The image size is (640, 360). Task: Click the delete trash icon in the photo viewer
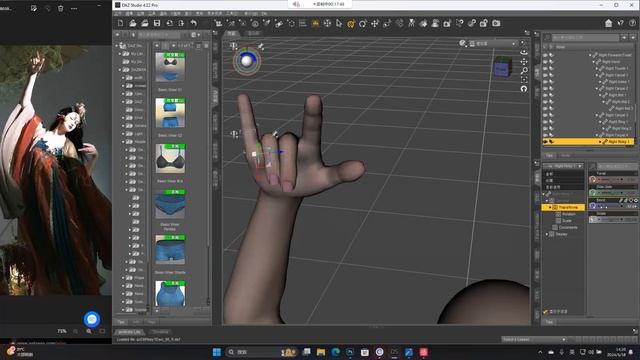[60, 8]
